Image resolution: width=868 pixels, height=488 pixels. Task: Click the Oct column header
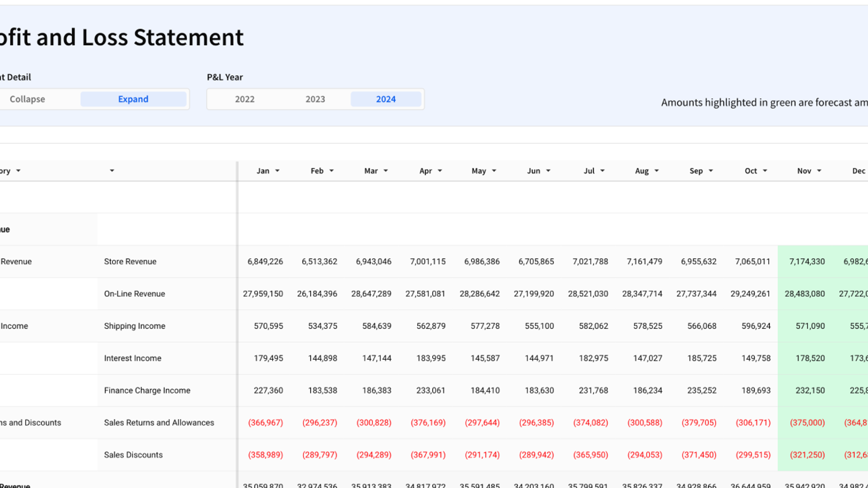[751, 171]
